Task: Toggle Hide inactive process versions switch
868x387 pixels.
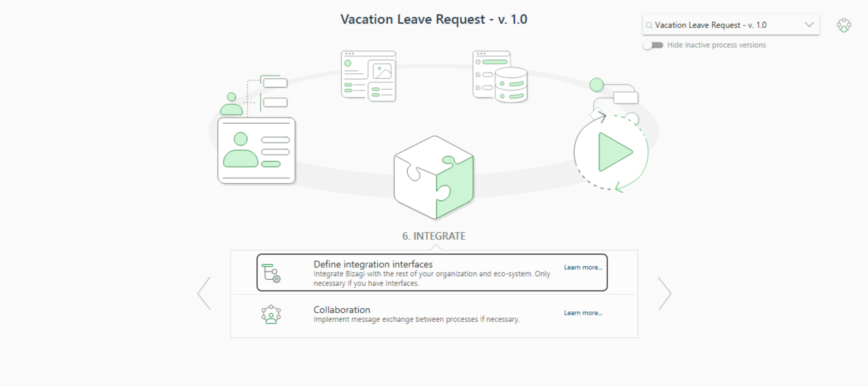Action: tap(653, 45)
